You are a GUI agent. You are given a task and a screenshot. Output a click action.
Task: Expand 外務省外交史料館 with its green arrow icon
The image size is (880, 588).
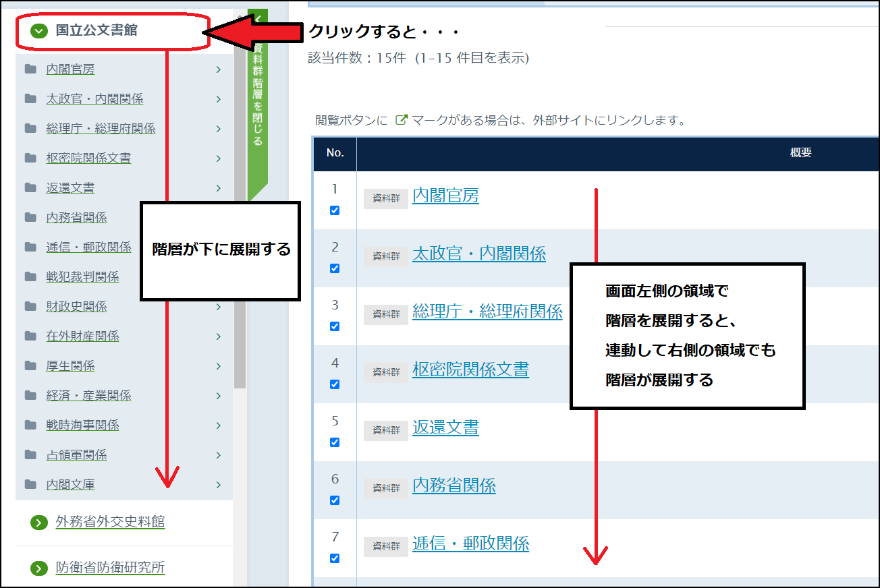click(x=40, y=523)
